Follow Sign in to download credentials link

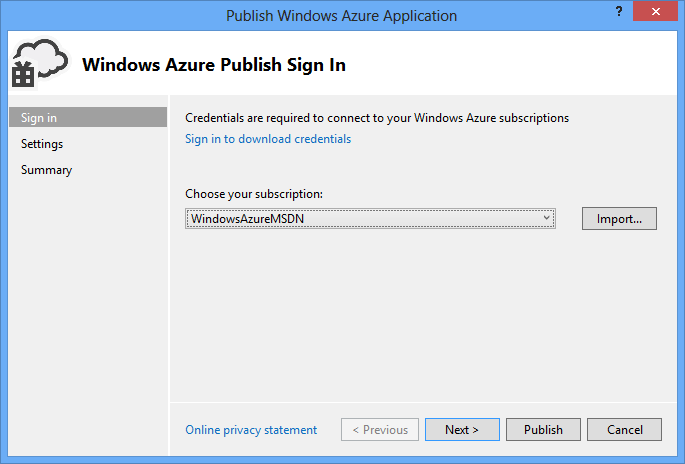(268, 139)
